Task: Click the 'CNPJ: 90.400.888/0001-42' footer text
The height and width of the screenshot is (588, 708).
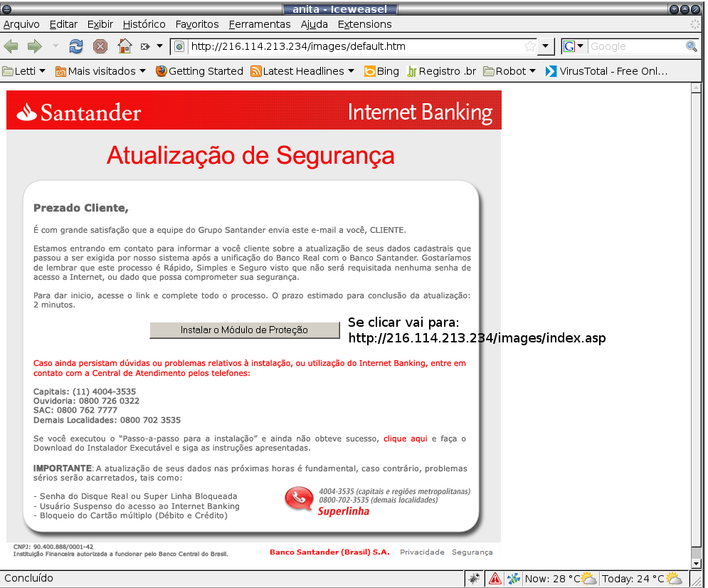Action: 53,547
